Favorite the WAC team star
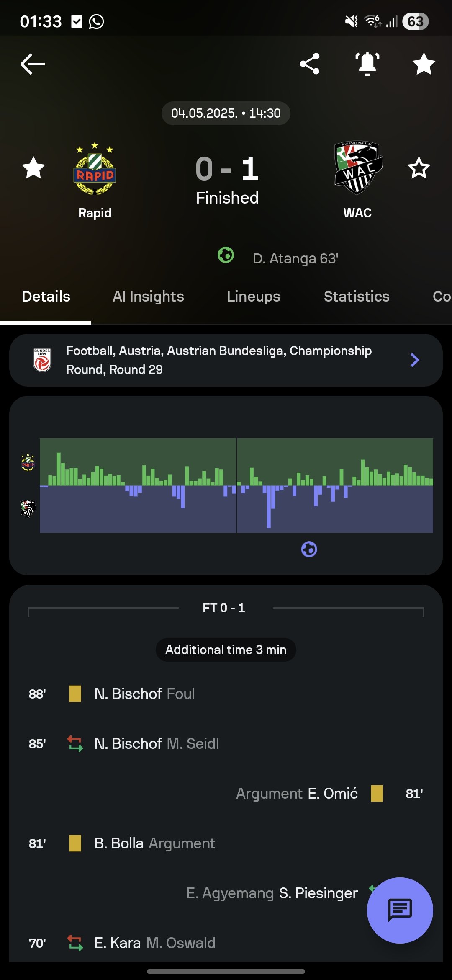This screenshot has height=980, width=452. click(x=419, y=168)
